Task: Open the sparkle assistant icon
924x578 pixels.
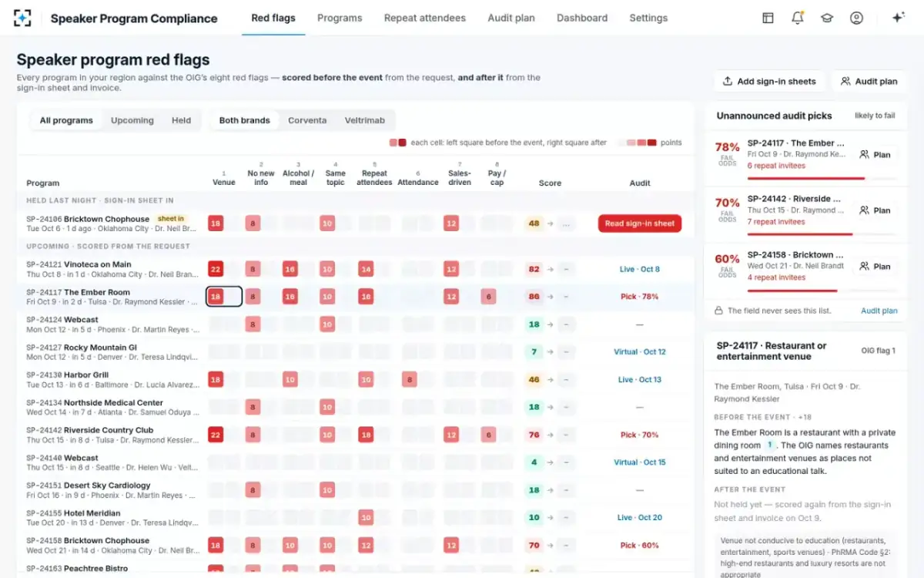Action: (x=897, y=18)
